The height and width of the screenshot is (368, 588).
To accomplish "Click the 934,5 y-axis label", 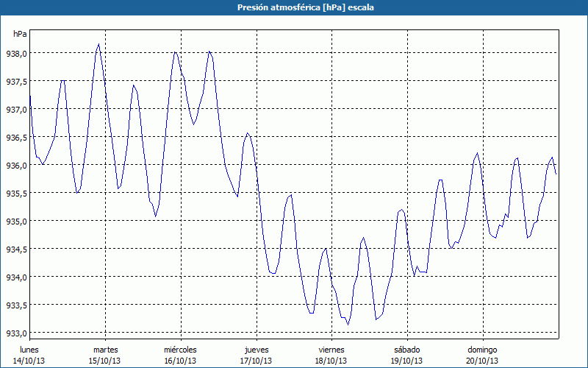I will pos(16,250).
